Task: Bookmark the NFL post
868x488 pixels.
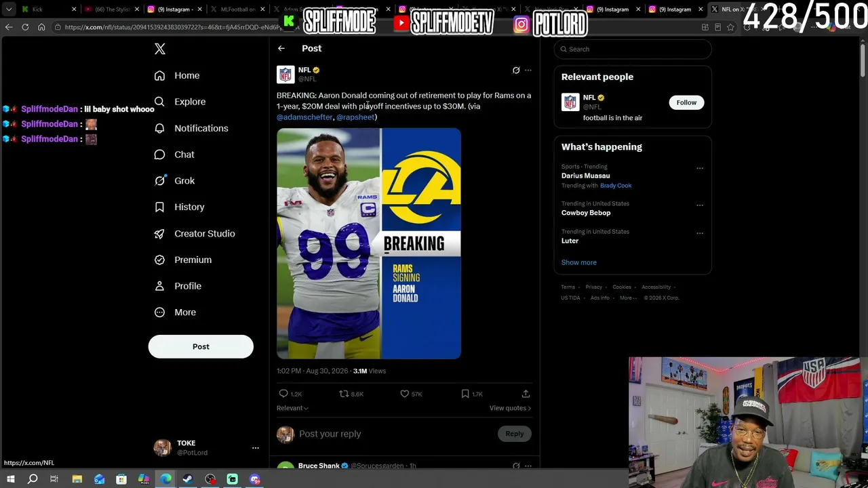Action: [465, 394]
